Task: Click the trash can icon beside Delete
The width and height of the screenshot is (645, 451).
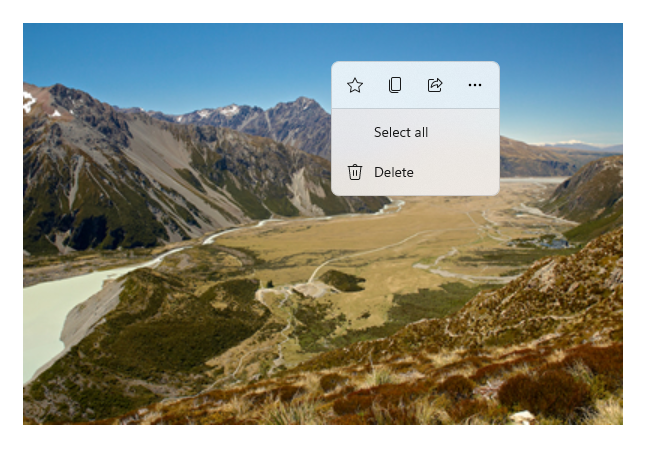Action: pyautogui.click(x=355, y=172)
